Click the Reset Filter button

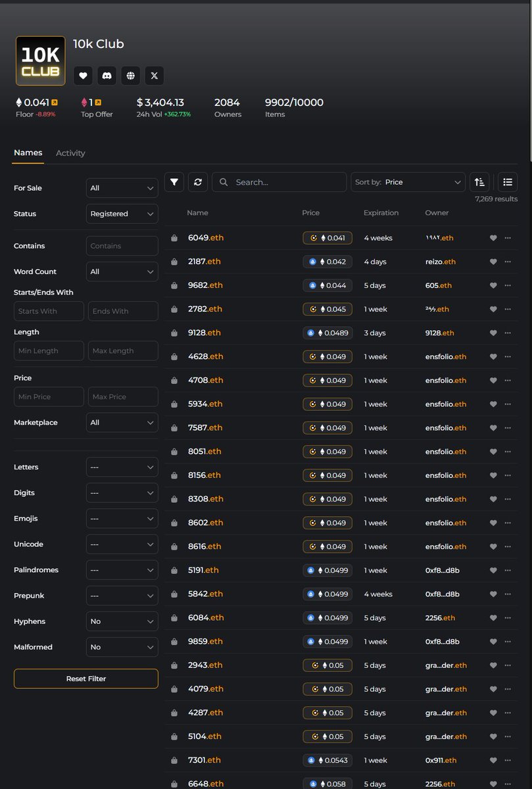click(x=86, y=679)
